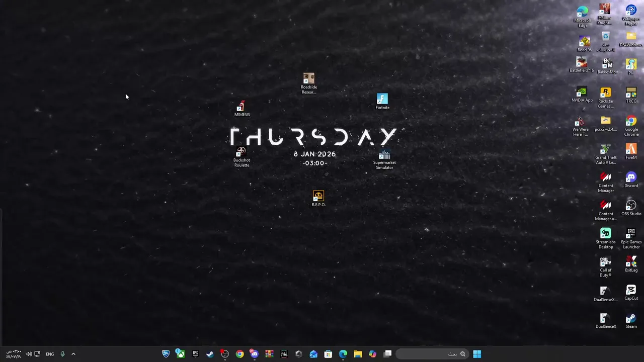Open Epic Games from the taskbar

195,354
